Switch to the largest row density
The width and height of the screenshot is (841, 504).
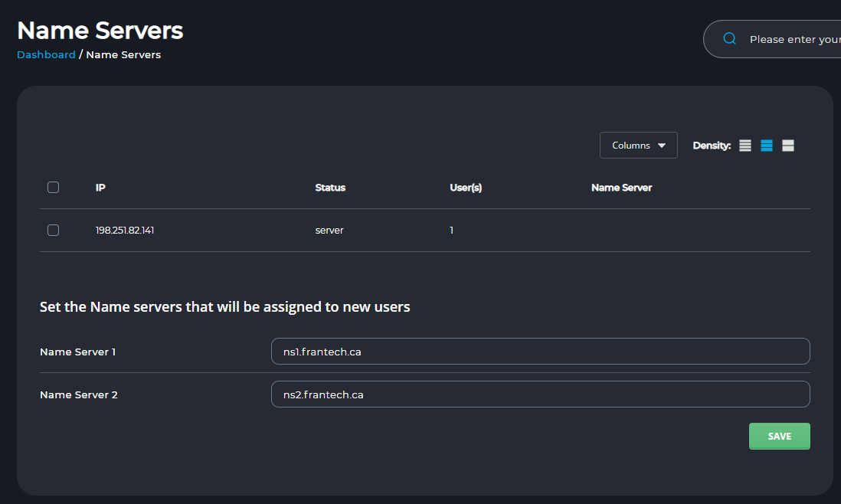click(788, 146)
